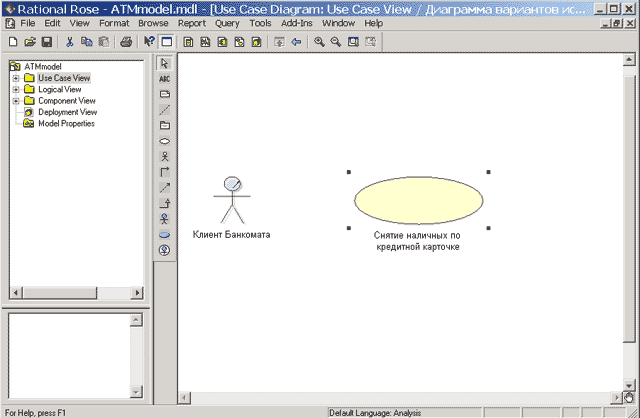Open the Report menu
The width and height of the screenshot is (640, 418).
coord(191,23)
